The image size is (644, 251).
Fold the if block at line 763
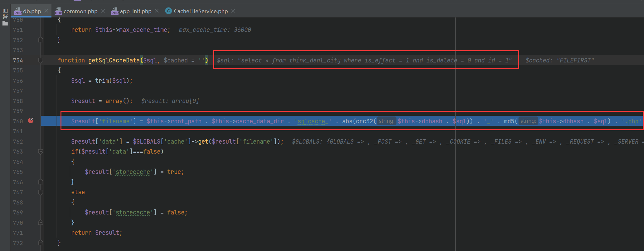coord(41,152)
